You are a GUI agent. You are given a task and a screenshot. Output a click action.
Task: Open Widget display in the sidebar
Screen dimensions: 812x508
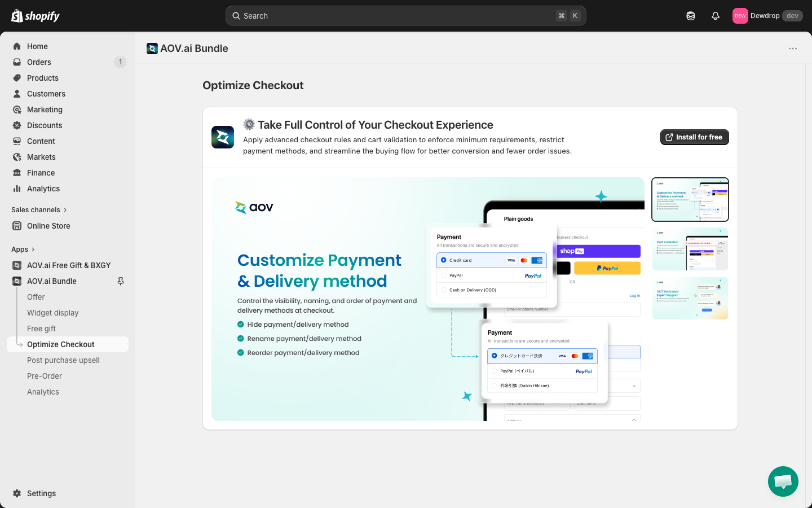coord(53,313)
